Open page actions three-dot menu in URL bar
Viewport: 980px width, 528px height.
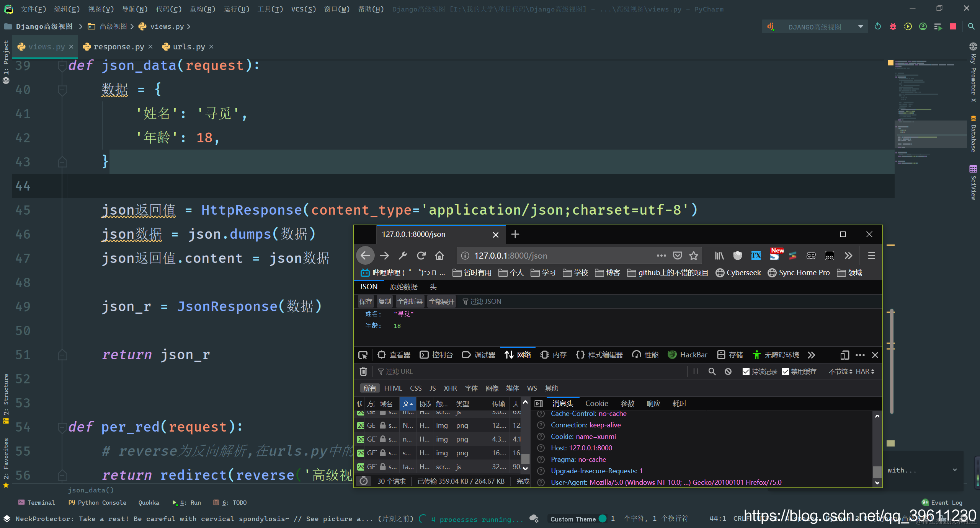pyautogui.click(x=661, y=256)
